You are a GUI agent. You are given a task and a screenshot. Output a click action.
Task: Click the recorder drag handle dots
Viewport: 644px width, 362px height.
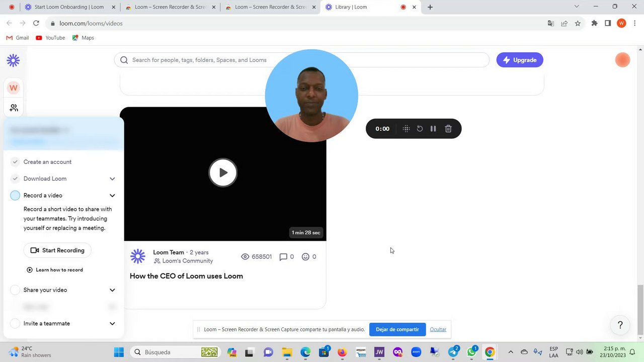406,129
